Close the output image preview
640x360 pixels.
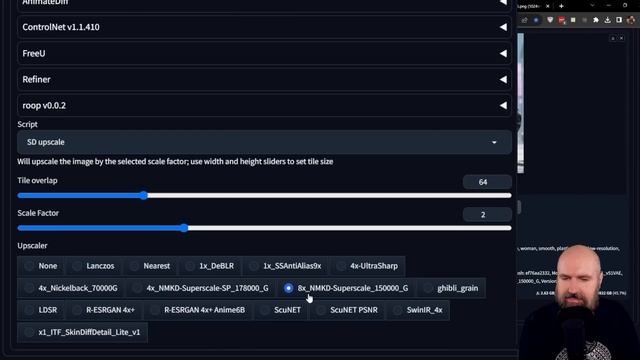click(x=621, y=38)
